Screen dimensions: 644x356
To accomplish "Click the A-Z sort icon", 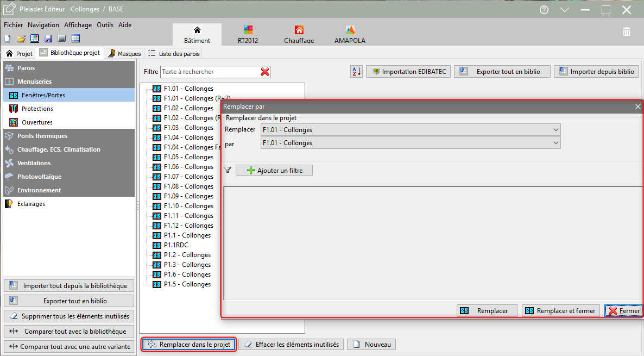I will [x=356, y=72].
